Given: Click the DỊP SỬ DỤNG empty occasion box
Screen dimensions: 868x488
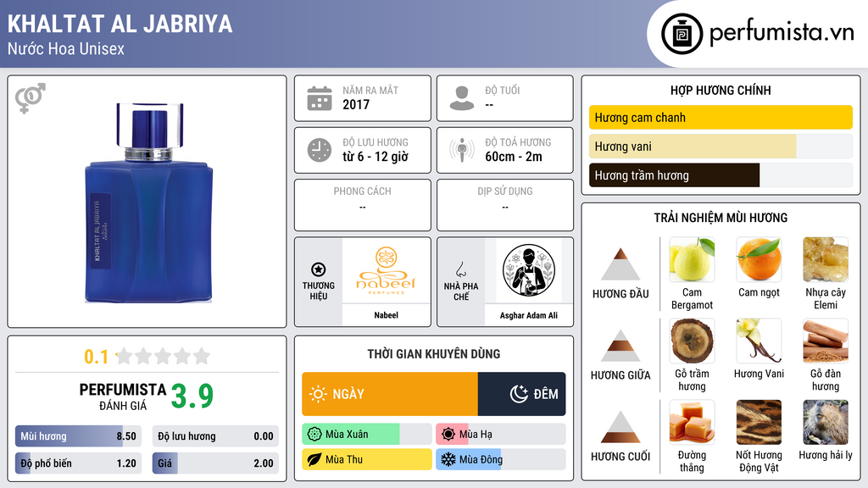Looking at the screenshot, I should (505, 205).
